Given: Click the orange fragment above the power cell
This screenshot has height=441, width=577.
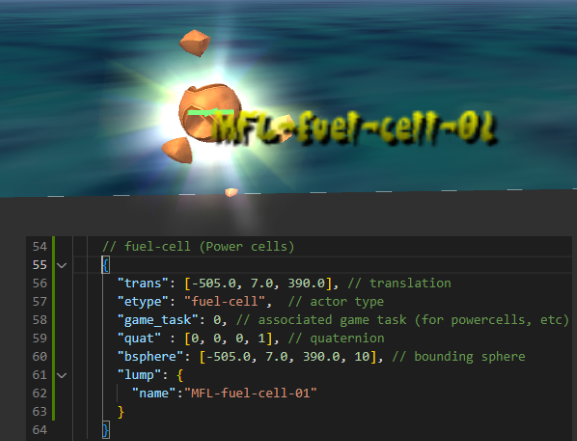Looking at the screenshot, I should point(195,43).
